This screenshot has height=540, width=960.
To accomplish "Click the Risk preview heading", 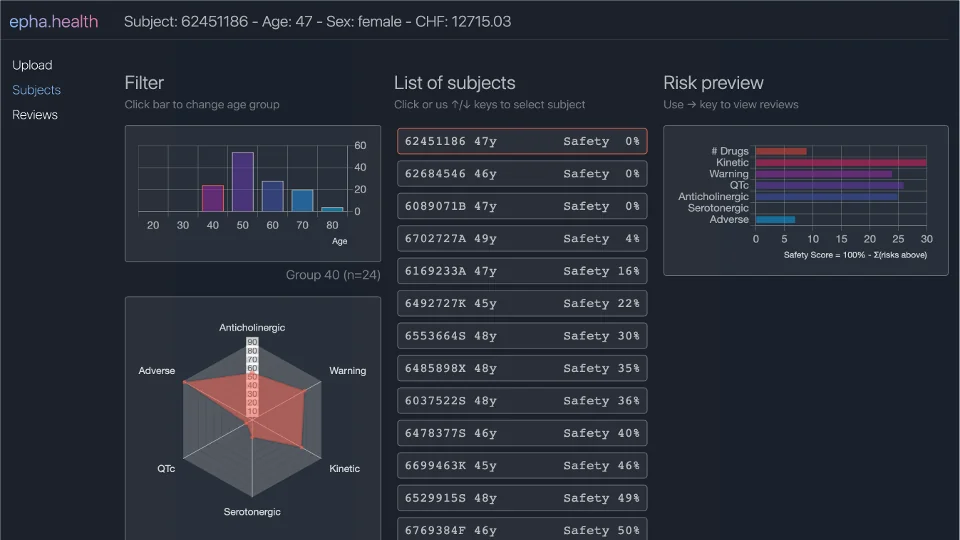I will pos(713,83).
